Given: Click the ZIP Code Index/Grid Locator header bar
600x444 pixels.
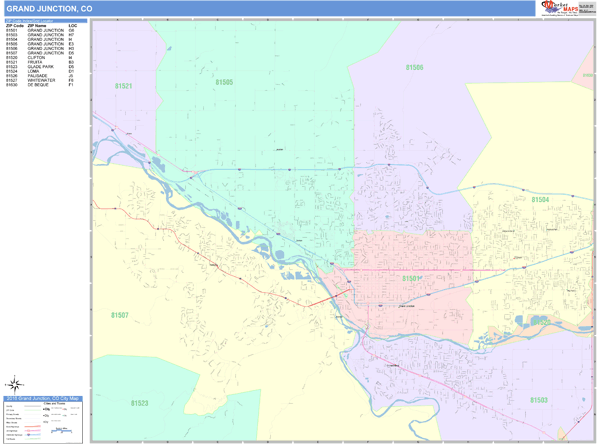Looking at the screenshot, I should pos(46,21).
